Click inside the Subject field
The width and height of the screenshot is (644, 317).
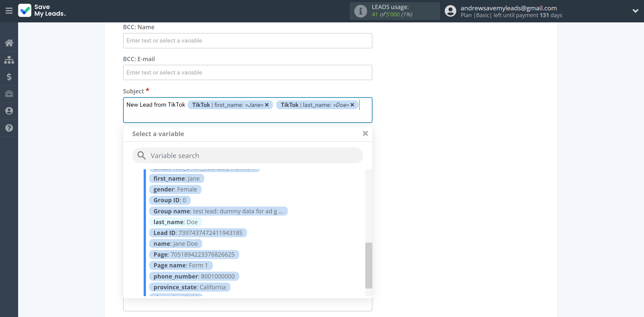(x=248, y=110)
